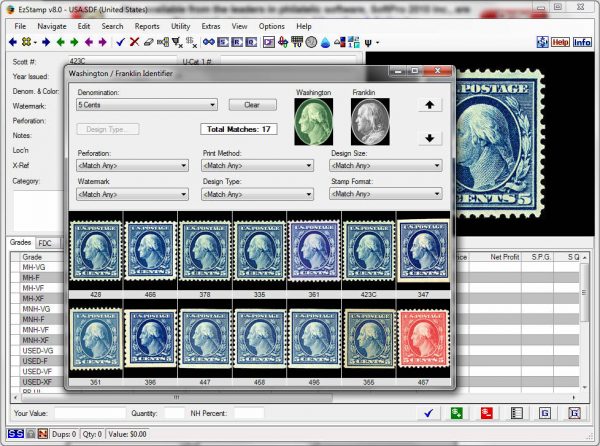Click the Info icon at top right
This screenshot has height=446, width=600.
pos(582,42)
